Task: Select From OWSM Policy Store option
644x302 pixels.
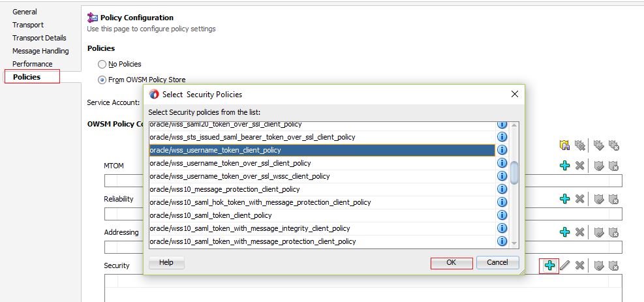Action: [x=102, y=80]
